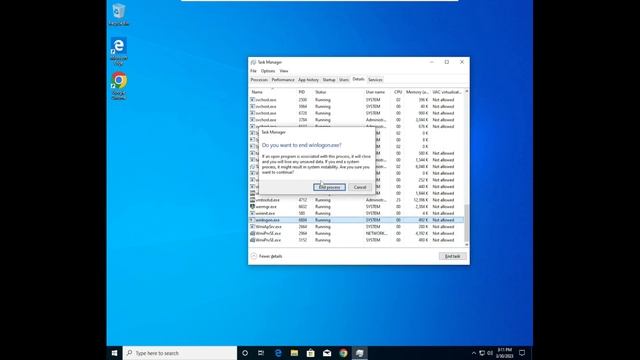Collapse view with Fewer details
This screenshot has height=360, width=640.
(267, 256)
